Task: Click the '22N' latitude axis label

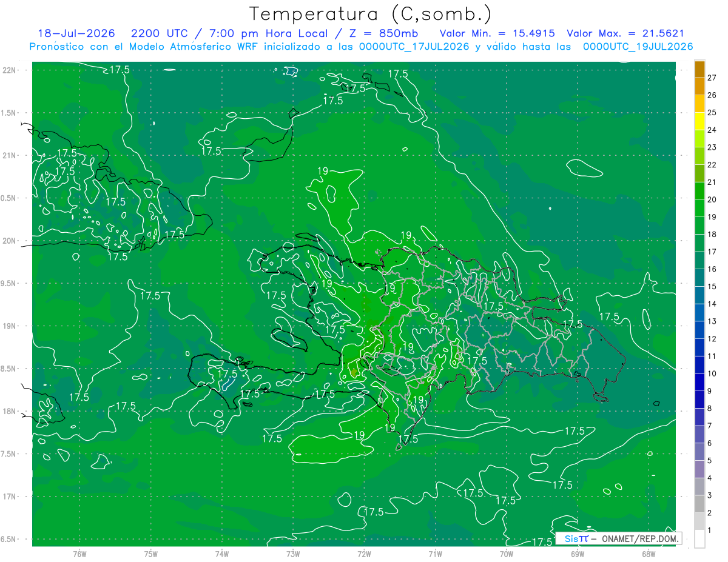Action: coord(8,70)
